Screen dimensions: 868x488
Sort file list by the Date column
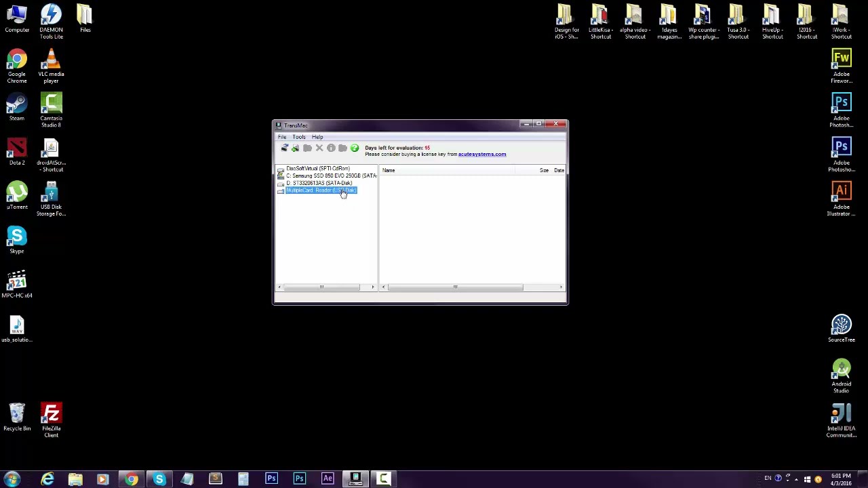559,170
